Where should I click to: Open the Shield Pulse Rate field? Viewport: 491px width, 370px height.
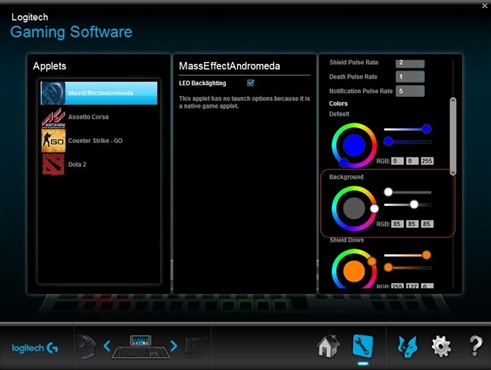pyautogui.click(x=410, y=63)
